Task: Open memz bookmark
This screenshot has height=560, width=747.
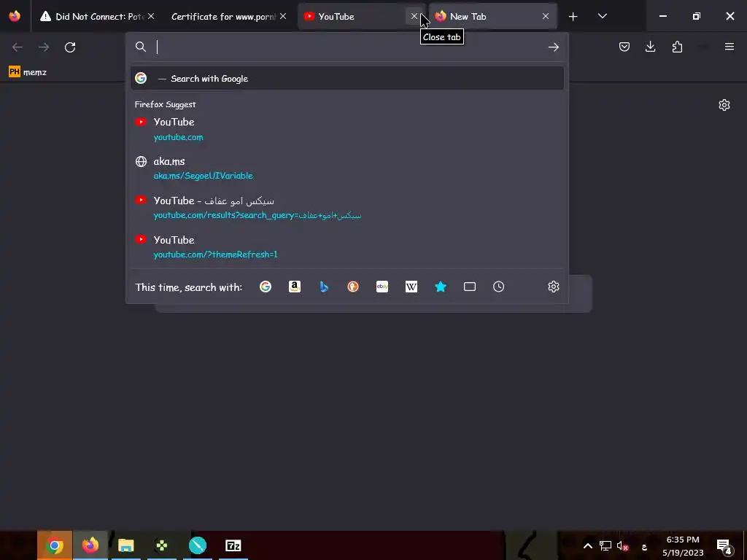Action: tap(28, 72)
